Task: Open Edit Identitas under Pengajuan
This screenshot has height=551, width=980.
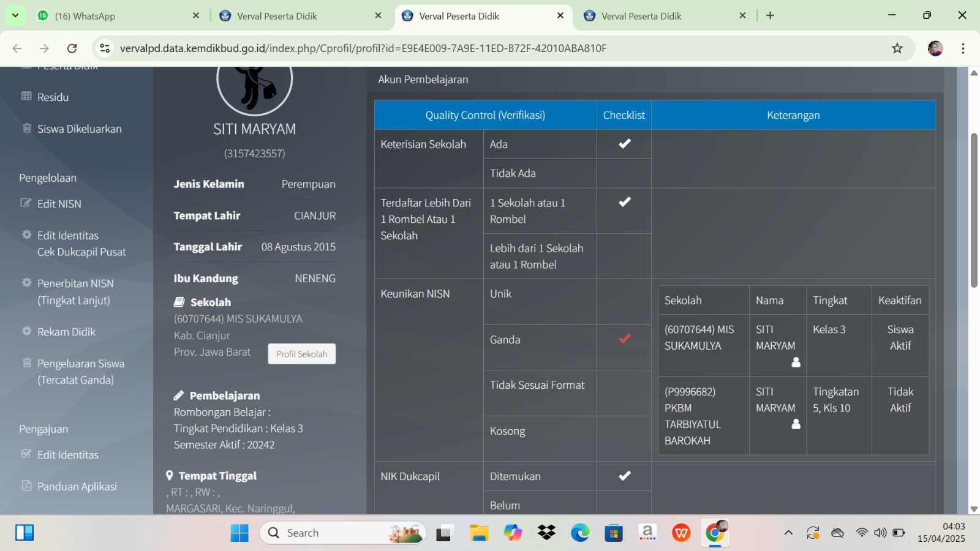Action: coord(67,455)
